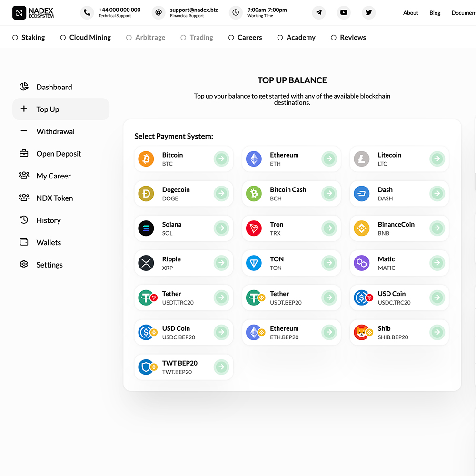Proceed with Matic arrow button

[x=437, y=263]
